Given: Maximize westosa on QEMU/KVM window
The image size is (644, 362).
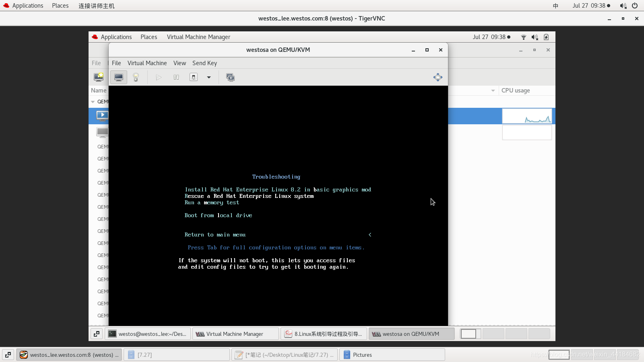Looking at the screenshot, I should (x=427, y=50).
